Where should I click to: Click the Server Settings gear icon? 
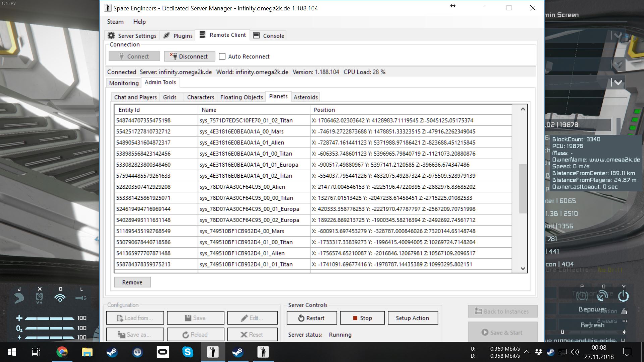pyautogui.click(x=111, y=36)
